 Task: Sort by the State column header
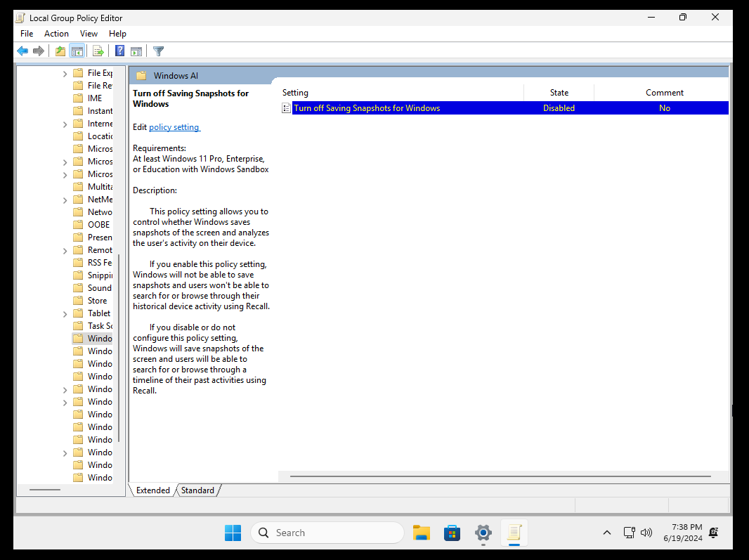pyautogui.click(x=559, y=93)
